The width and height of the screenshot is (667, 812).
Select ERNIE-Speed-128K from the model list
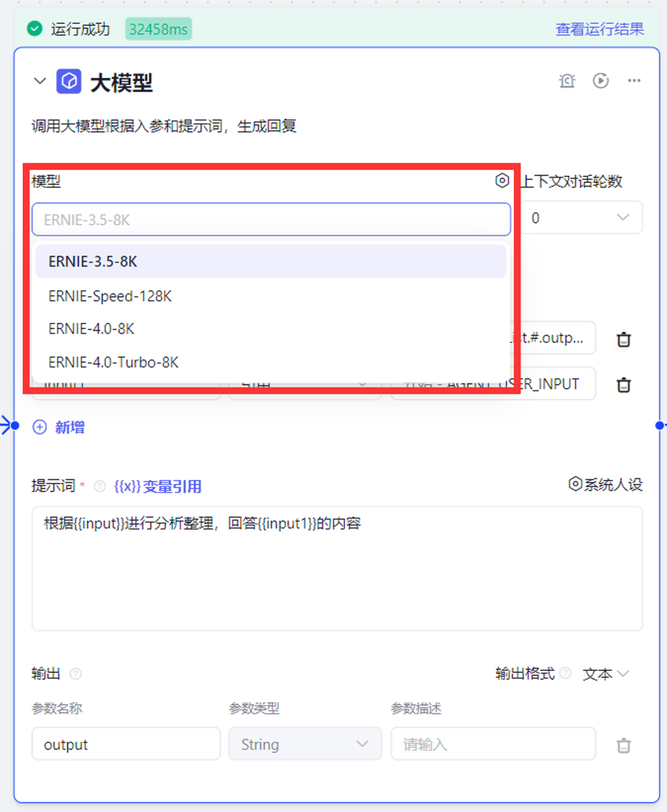[271, 296]
